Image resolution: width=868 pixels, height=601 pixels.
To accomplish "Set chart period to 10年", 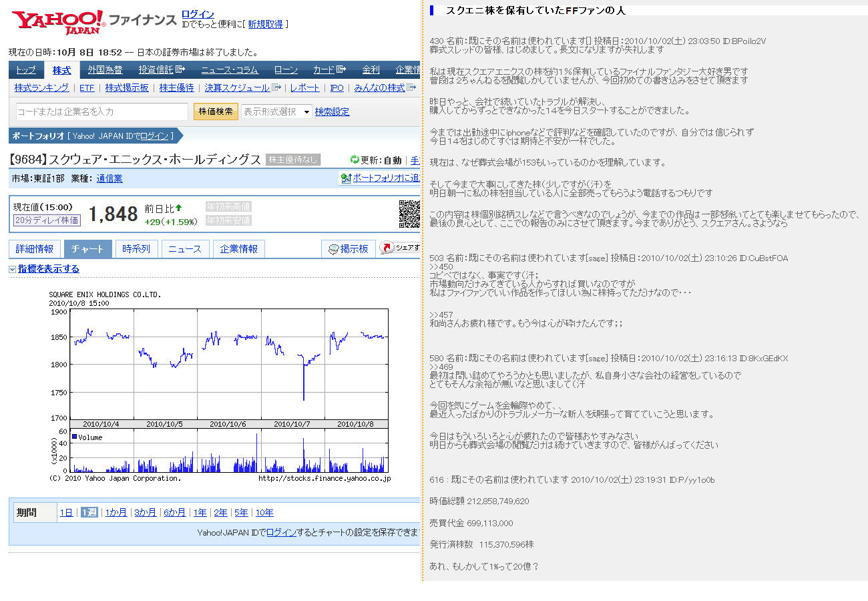I will (264, 513).
